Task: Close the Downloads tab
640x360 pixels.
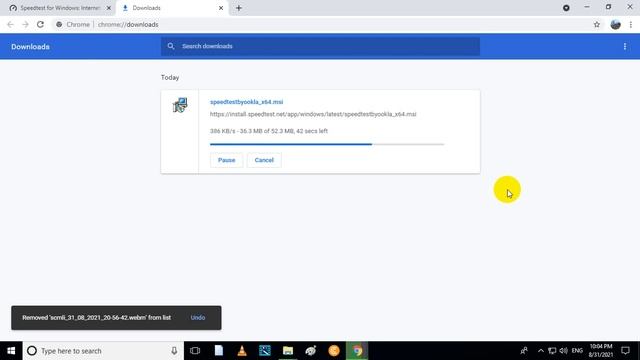Action: 221,8
